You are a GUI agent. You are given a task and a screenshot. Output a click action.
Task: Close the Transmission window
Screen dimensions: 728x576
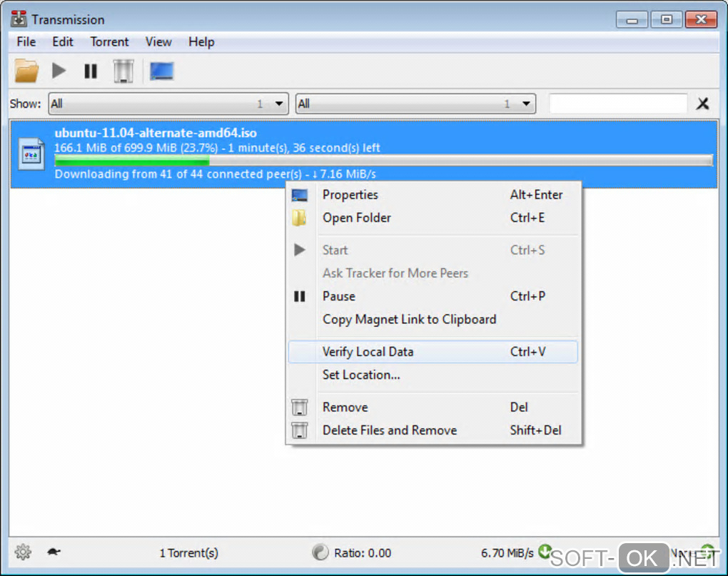click(701, 19)
